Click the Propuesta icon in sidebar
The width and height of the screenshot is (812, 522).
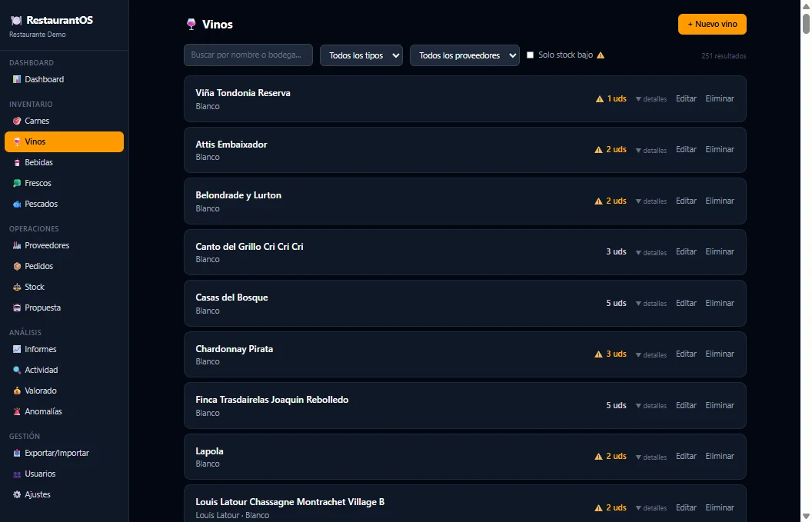click(x=17, y=308)
